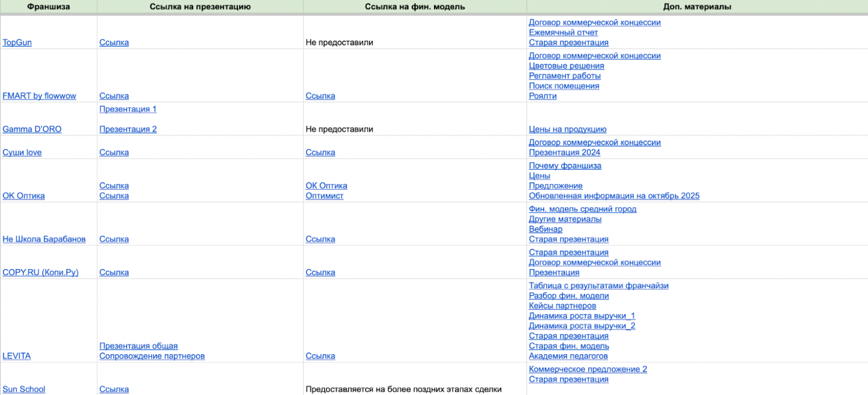Viewport: 868px width, 395px height.
Task: Open the Ежемячный отчет link
Action: 563,33
